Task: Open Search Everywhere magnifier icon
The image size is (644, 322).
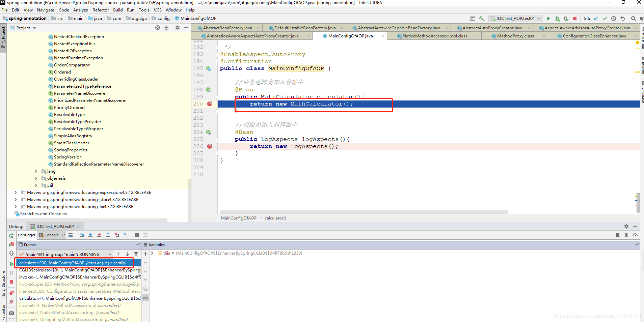Action: 634,19
